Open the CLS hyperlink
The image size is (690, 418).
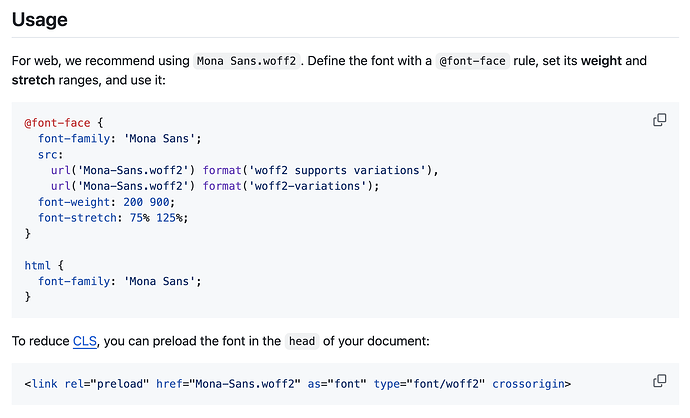pyautogui.click(x=84, y=341)
